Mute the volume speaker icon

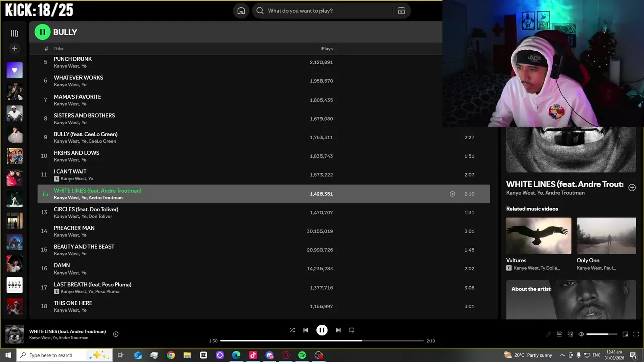tap(581, 334)
